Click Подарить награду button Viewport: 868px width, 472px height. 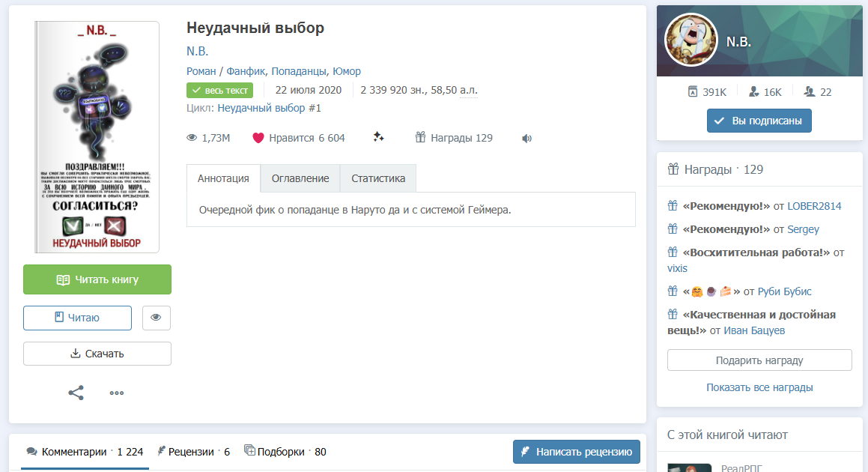(759, 360)
